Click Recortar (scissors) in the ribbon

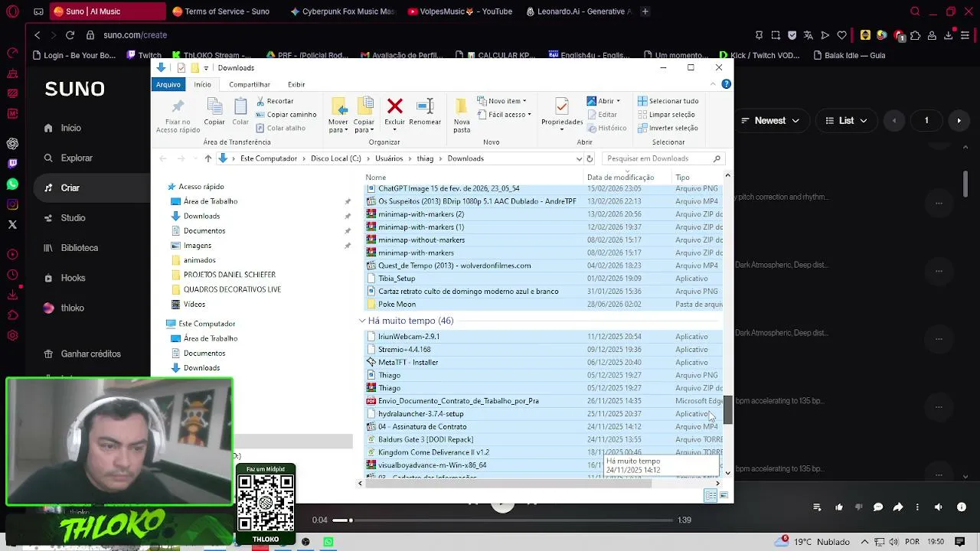(x=275, y=101)
